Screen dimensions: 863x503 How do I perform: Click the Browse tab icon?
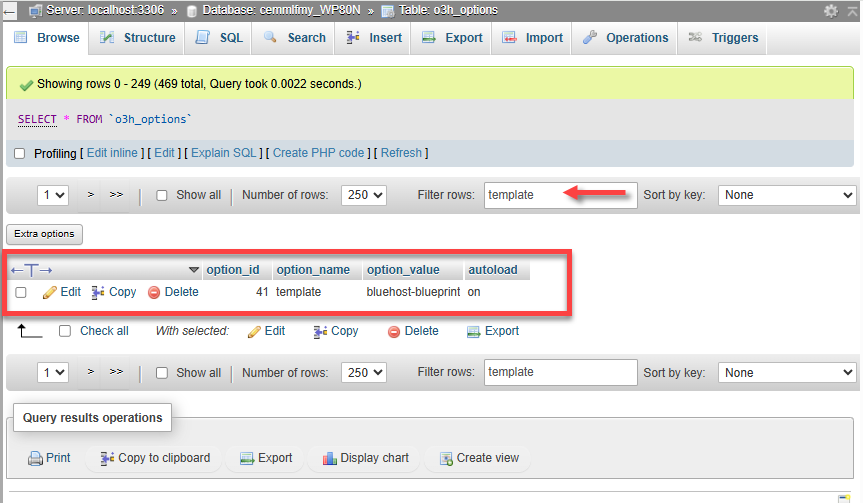20,37
